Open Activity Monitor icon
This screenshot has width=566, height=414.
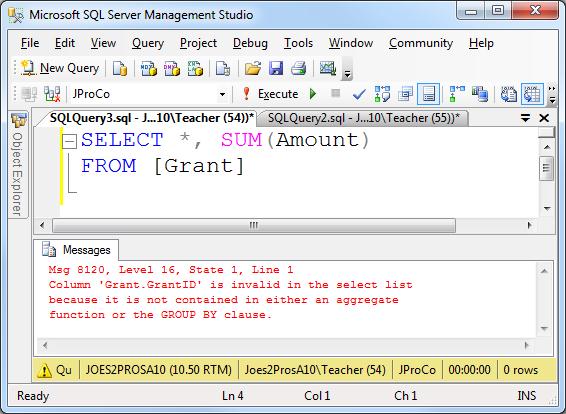(x=328, y=68)
